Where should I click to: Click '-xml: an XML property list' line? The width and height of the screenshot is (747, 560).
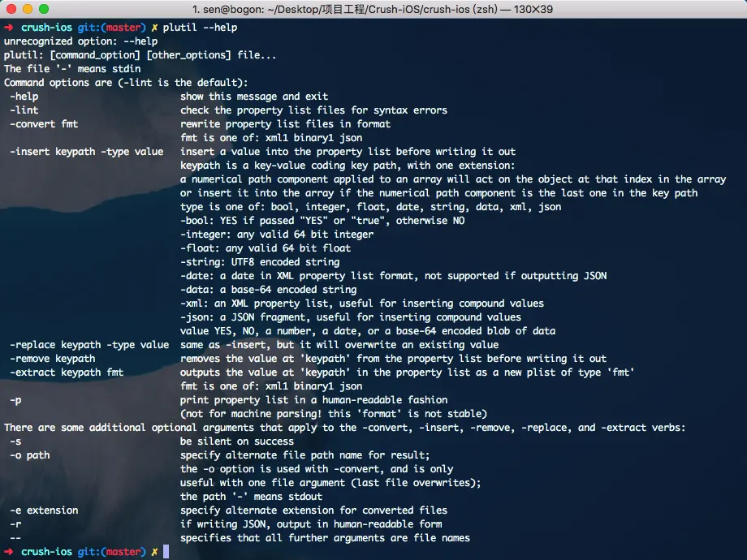(x=362, y=304)
